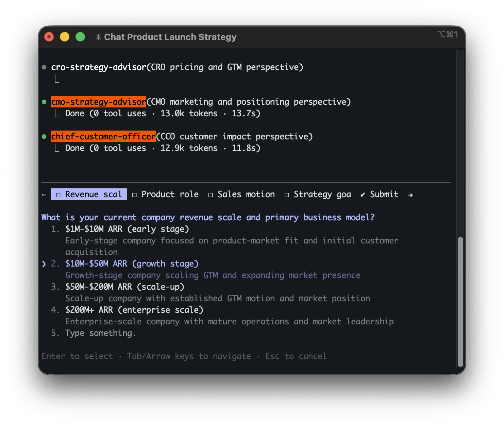
Task: Choose option $50M-$200M ARR (scale-up)
Action: [124, 287]
